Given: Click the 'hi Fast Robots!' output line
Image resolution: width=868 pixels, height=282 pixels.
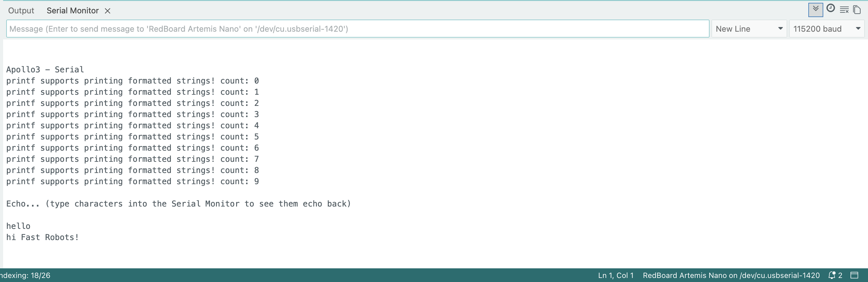Looking at the screenshot, I should point(43,237).
